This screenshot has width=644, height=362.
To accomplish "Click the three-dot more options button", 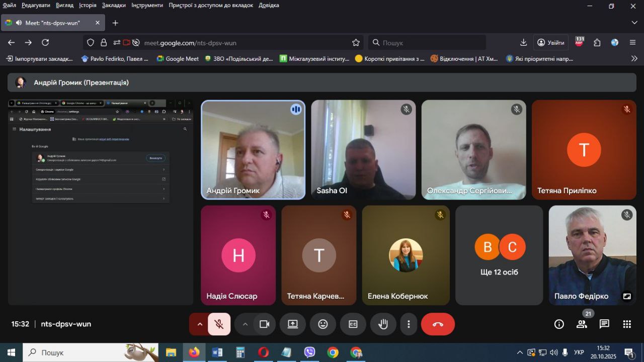I will pyautogui.click(x=409, y=324).
